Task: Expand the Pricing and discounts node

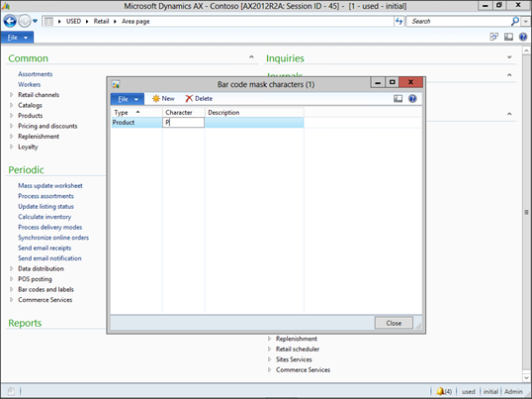Action: (x=12, y=126)
